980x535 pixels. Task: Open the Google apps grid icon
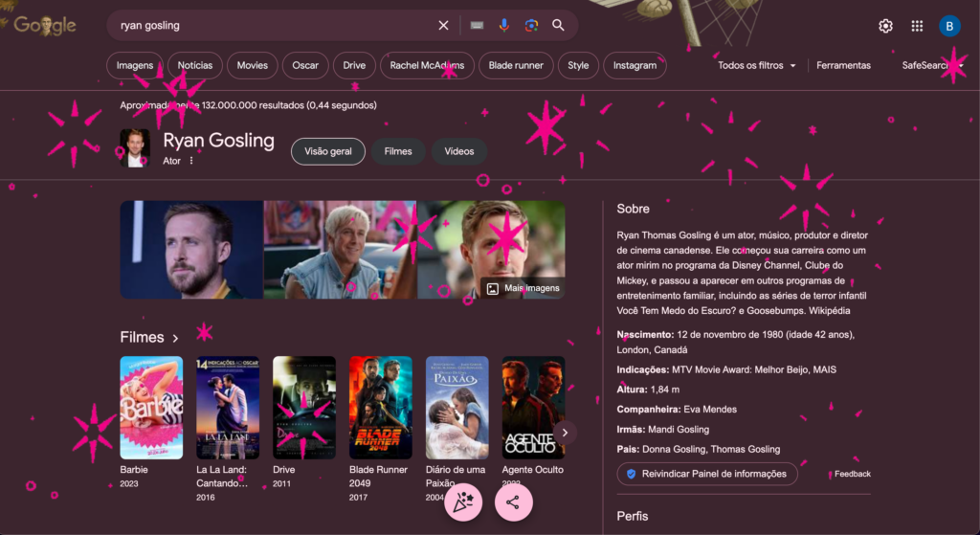click(x=917, y=26)
